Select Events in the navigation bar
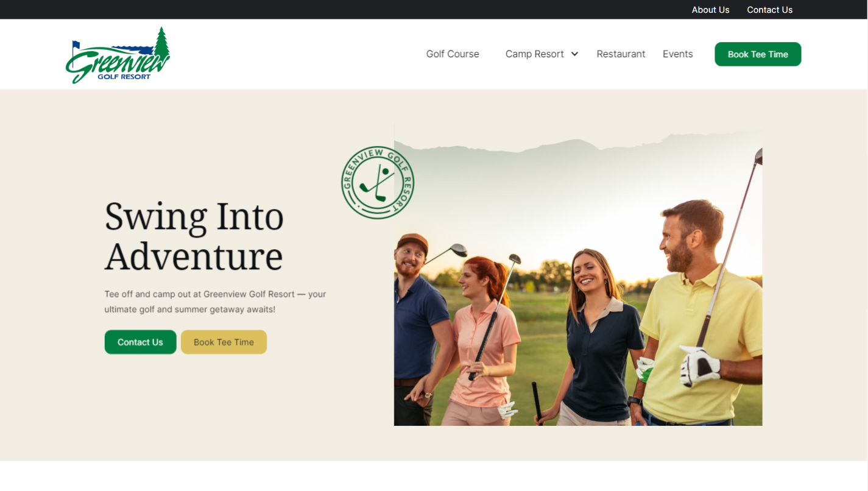Image resolution: width=868 pixels, height=491 pixels. (x=678, y=54)
